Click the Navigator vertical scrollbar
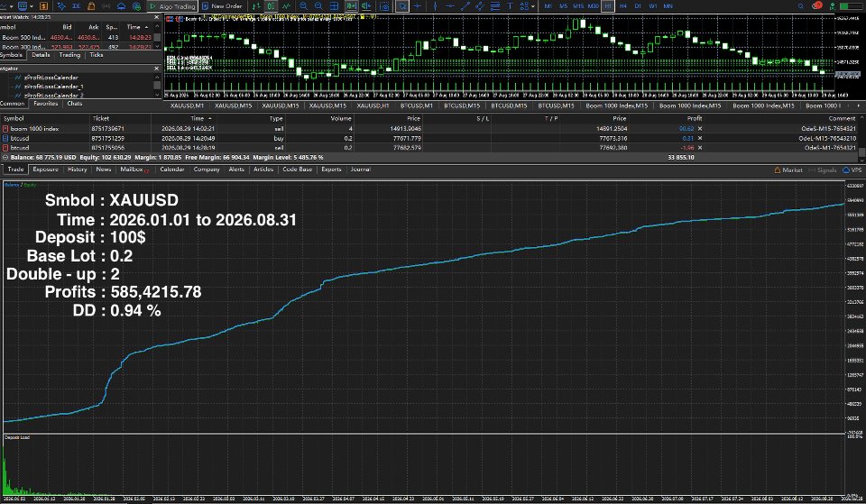 point(157,86)
